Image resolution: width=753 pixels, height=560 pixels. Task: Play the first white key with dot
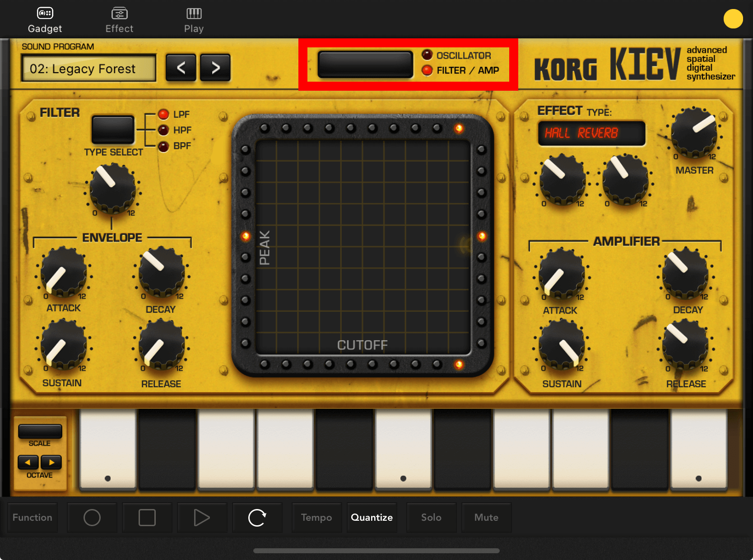coord(108,449)
